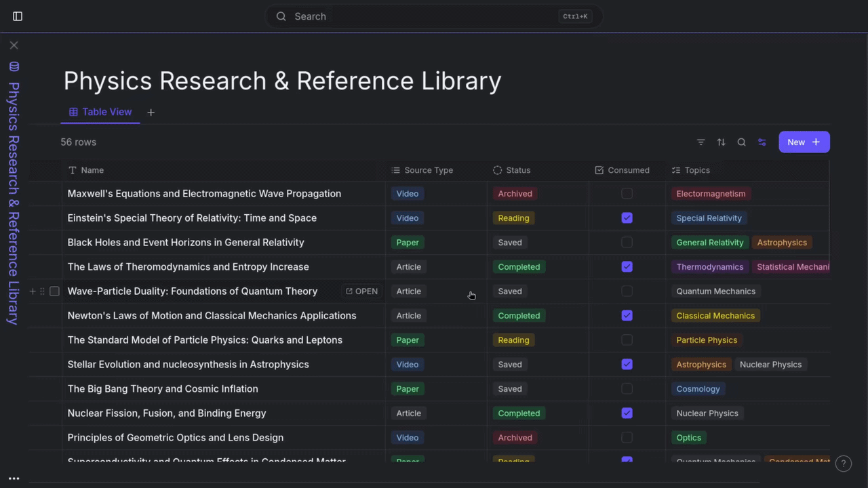The height and width of the screenshot is (488, 868).
Task: Click the Topics column header
Action: click(747, 170)
